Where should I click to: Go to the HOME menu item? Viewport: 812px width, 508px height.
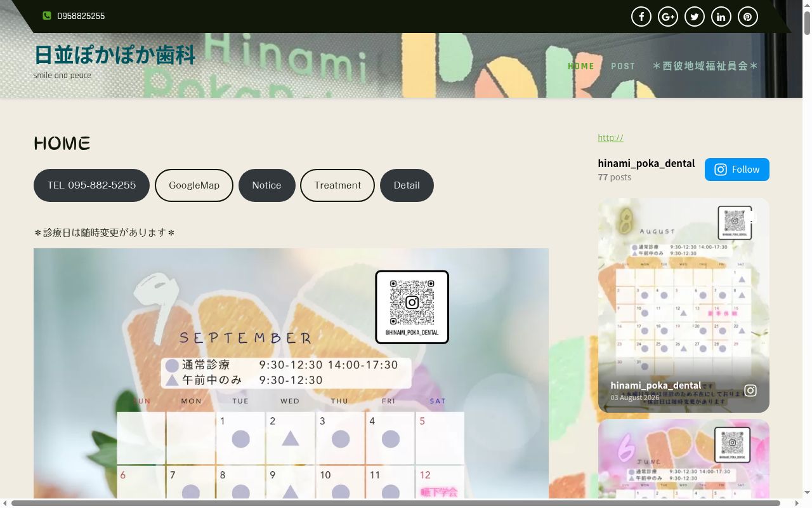pyautogui.click(x=581, y=66)
